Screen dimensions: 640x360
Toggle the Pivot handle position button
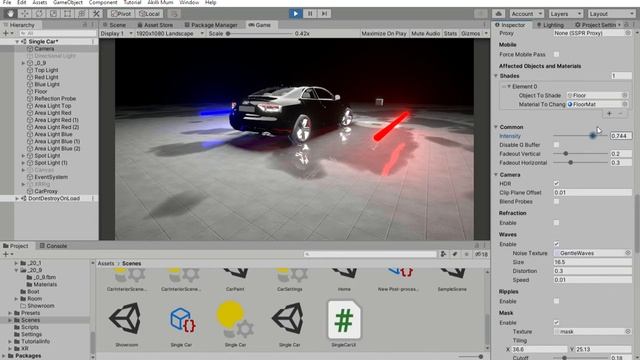coord(121,13)
